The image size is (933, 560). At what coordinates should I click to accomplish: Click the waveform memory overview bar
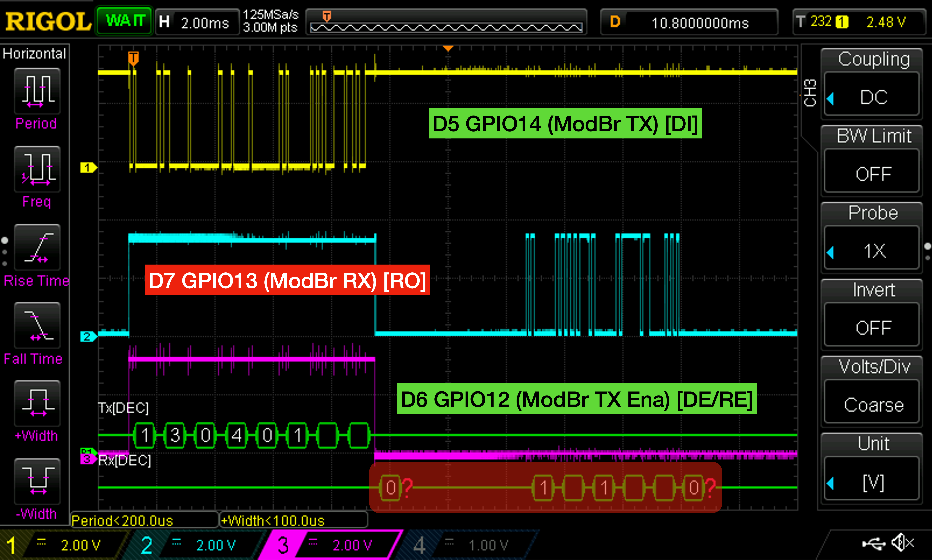pos(446,22)
